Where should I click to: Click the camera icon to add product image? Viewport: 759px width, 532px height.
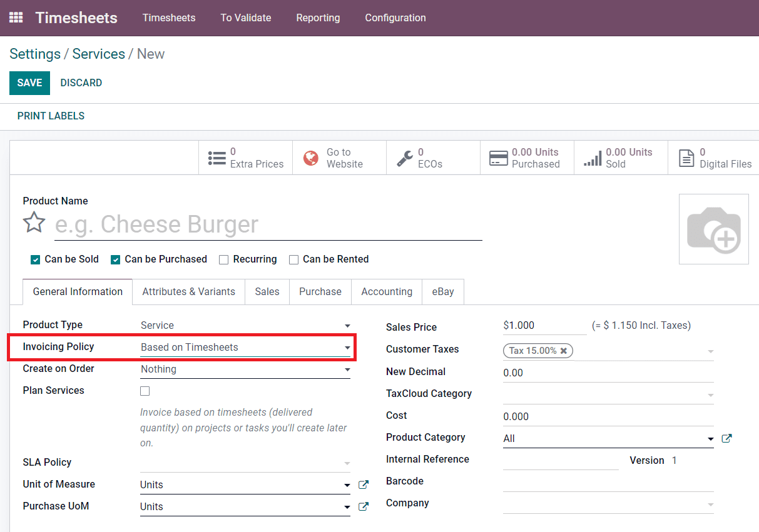(x=713, y=229)
